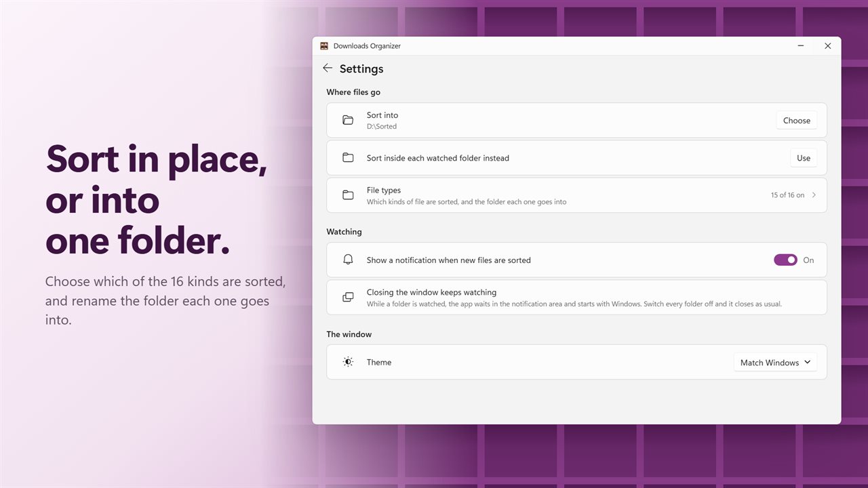The height and width of the screenshot is (488, 868).
Task: Click the "The window" section heading
Action: pyautogui.click(x=349, y=334)
